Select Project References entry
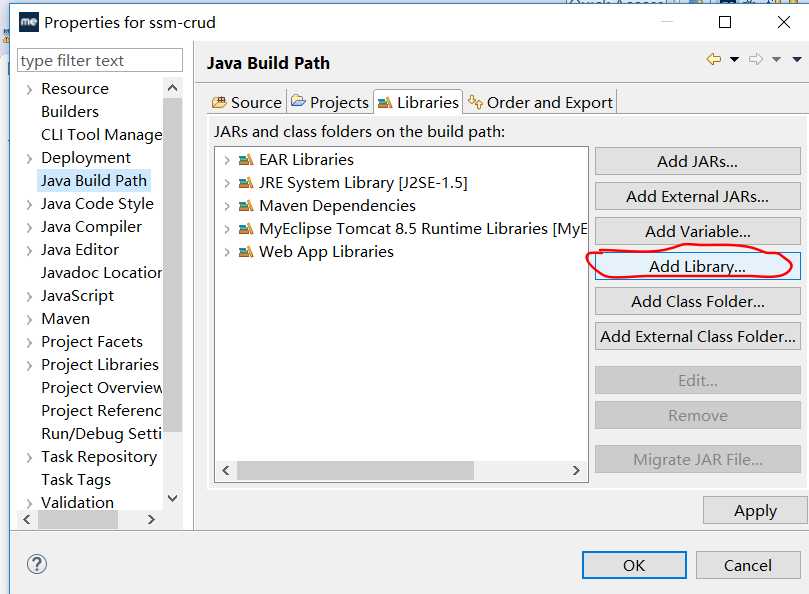This screenshot has width=809, height=594. coord(102,410)
